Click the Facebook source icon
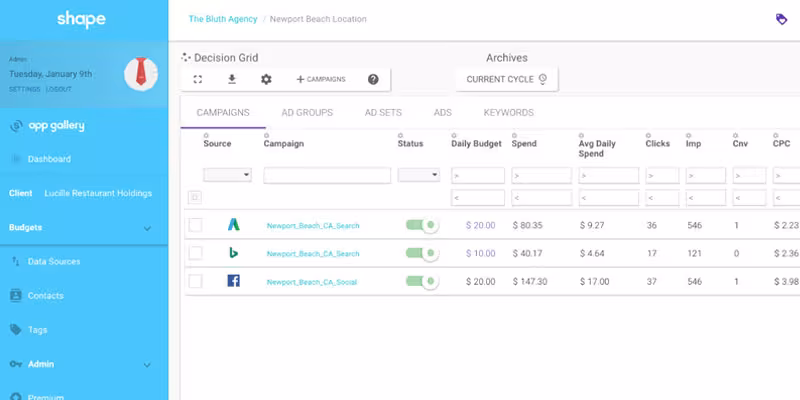The image size is (800, 400). point(234,281)
